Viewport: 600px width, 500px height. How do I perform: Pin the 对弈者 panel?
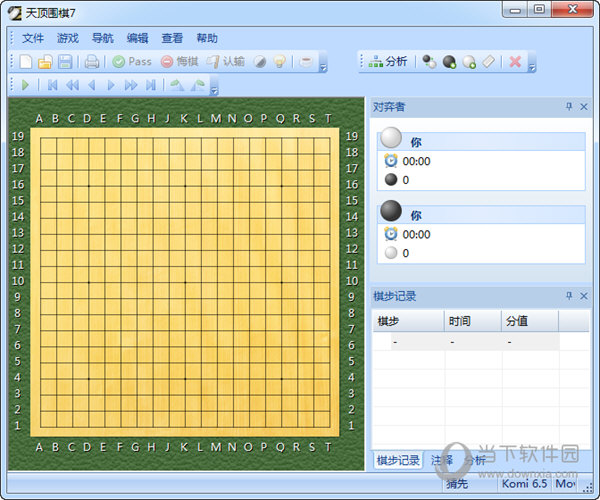(569, 107)
